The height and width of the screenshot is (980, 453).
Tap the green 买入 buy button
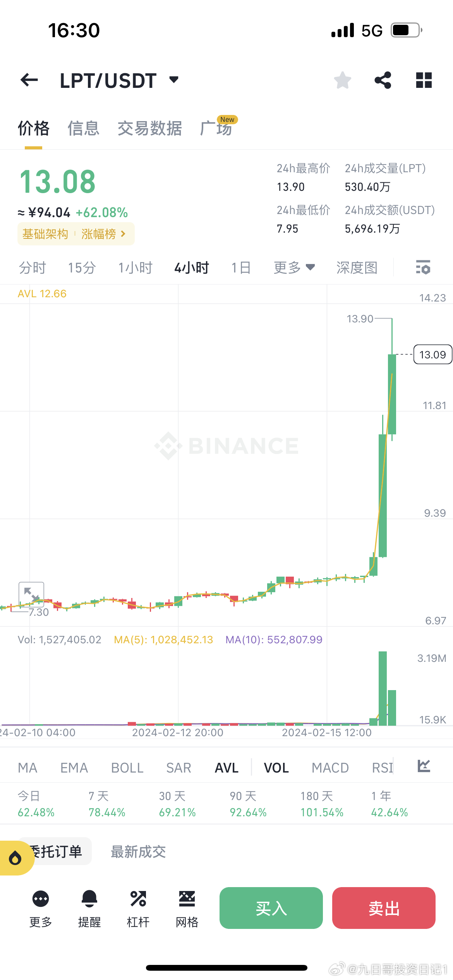click(x=271, y=908)
